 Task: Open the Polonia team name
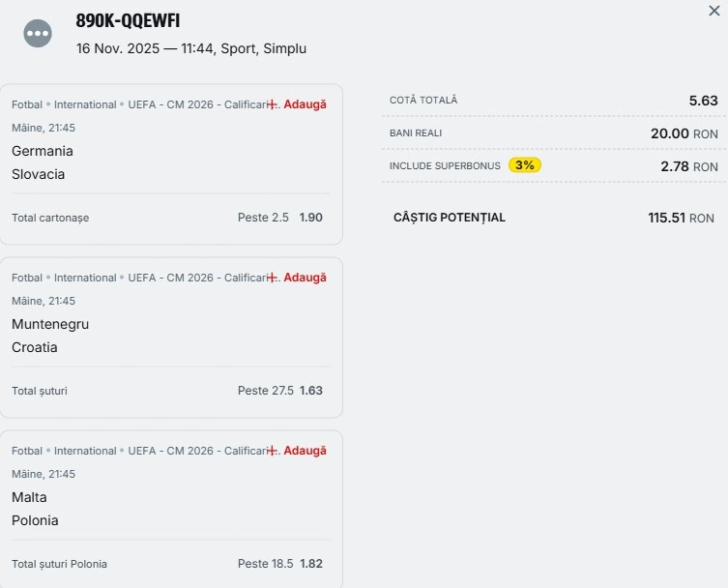pyautogui.click(x=35, y=520)
